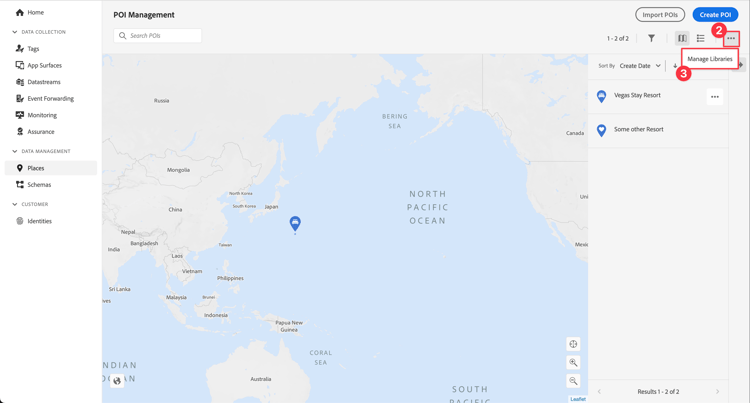Click the Create POI button
750x403 pixels.
[x=715, y=15]
